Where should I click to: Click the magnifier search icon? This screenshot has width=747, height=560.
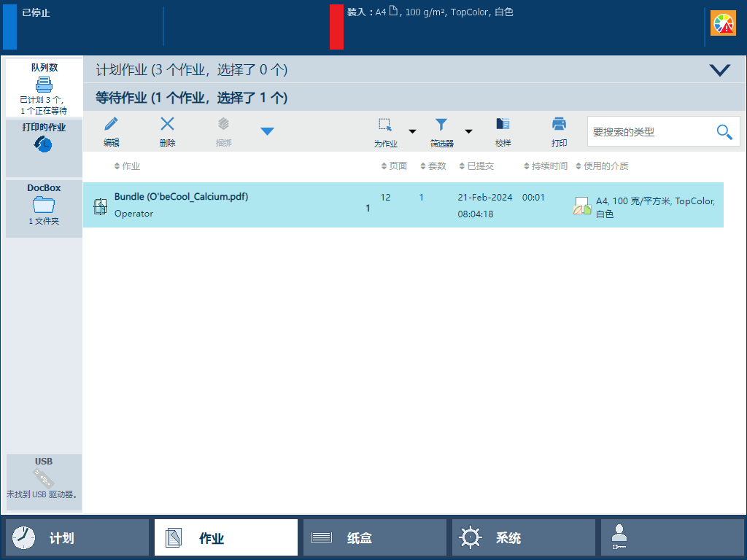point(724,132)
